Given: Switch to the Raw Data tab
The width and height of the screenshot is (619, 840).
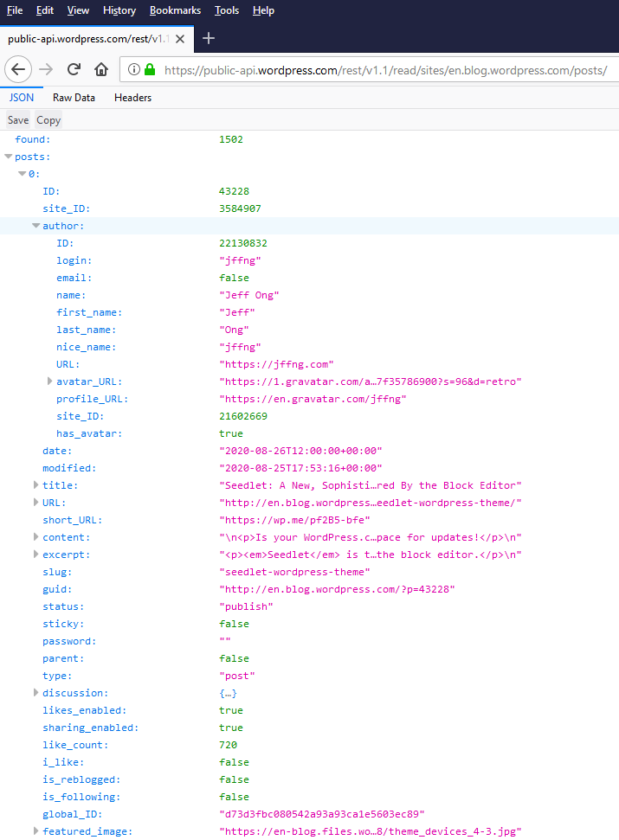Looking at the screenshot, I should click(x=74, y=98).
